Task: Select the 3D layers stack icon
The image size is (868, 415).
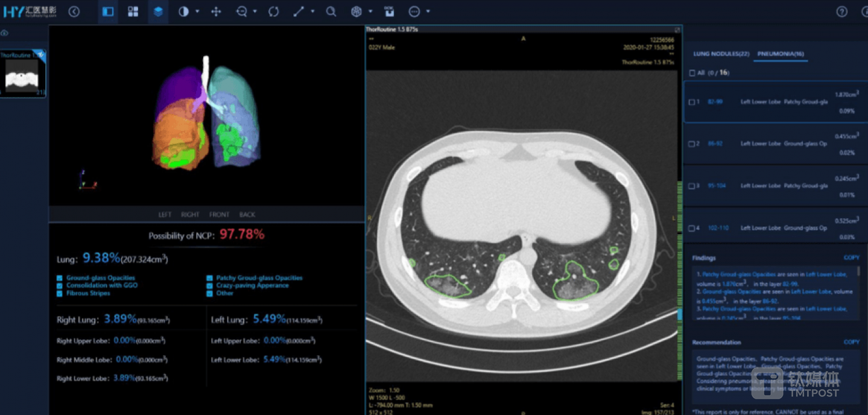Action: coord(158,11)
